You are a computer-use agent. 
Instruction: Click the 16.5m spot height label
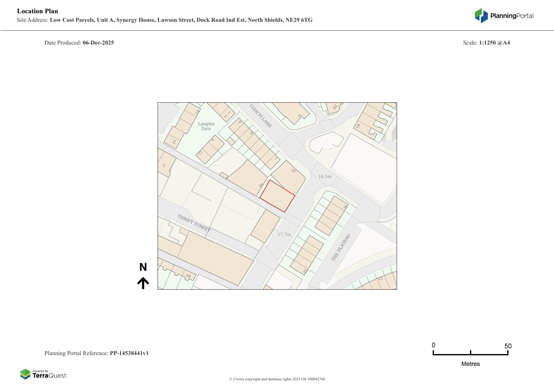[x=325, y=177]
